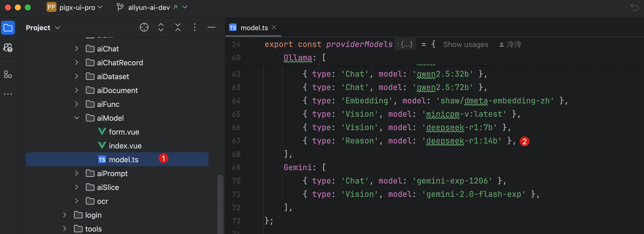Viewport: 644px width, 234px height.
Task: Click 'gemini-2.0-flash-exp' string
Action: point(474,194)
